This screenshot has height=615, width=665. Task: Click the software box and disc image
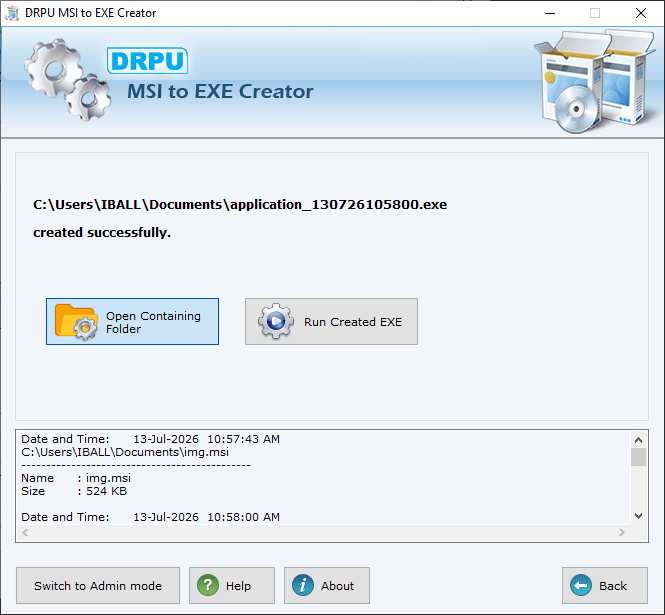(x=594, y=81)
